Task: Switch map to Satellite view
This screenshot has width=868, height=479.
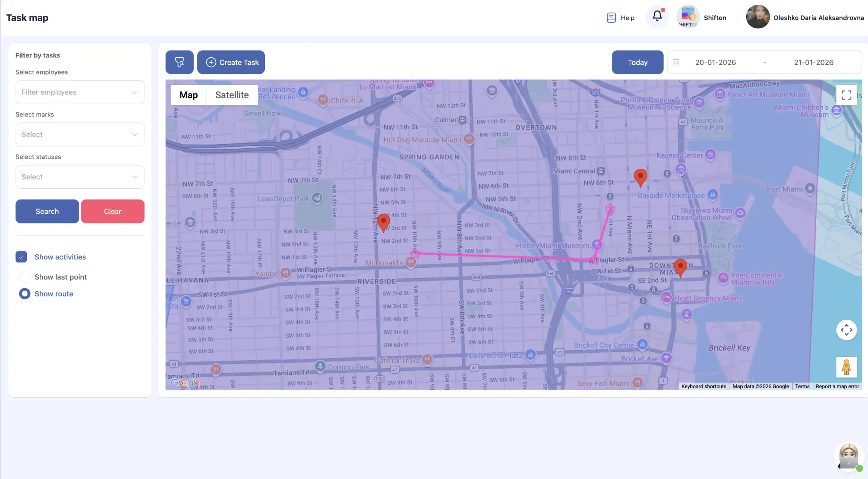Action: 232,95
